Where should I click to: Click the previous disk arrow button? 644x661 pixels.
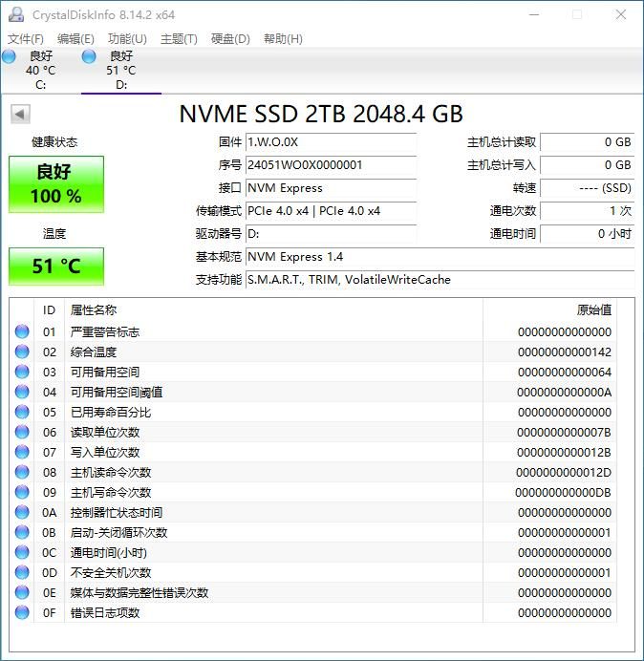[19, 115]
